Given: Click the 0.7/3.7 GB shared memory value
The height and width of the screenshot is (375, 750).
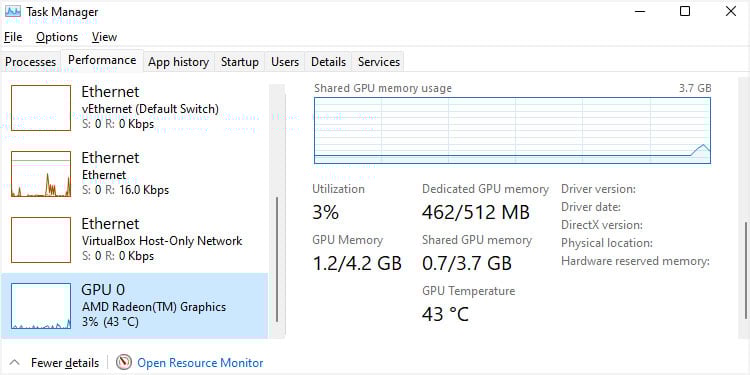Looking at the screenshot, I should (467, 264).
